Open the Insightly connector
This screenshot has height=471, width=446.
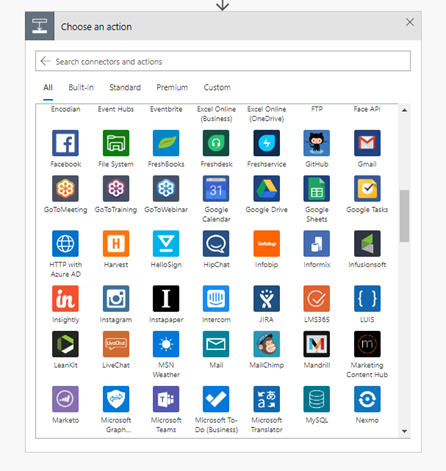pyautogui.click(x=65, y=298)
